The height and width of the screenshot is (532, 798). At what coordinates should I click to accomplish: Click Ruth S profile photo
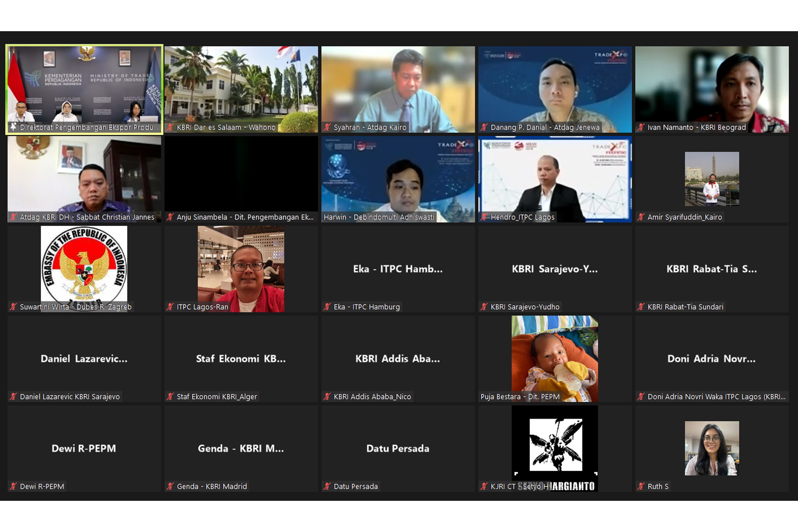tap(712, 448)
